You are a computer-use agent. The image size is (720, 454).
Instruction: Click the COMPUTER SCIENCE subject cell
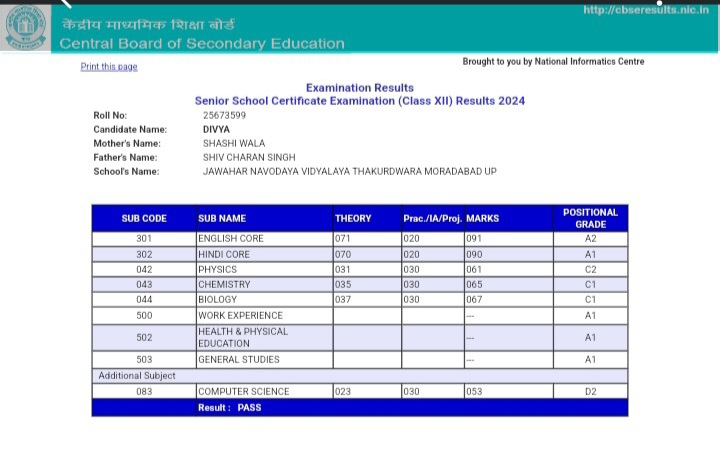tap(264, 392)
